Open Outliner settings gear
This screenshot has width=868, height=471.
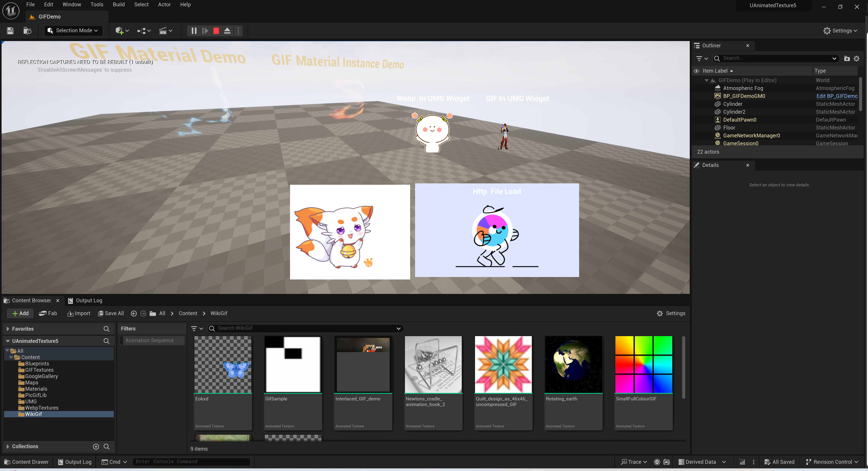857,58
